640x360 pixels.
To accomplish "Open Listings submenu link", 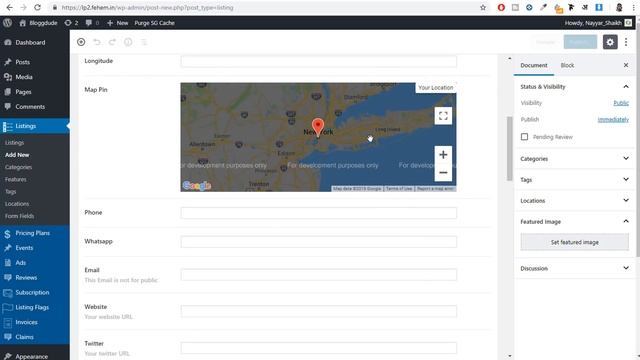I will coord(14,142).
